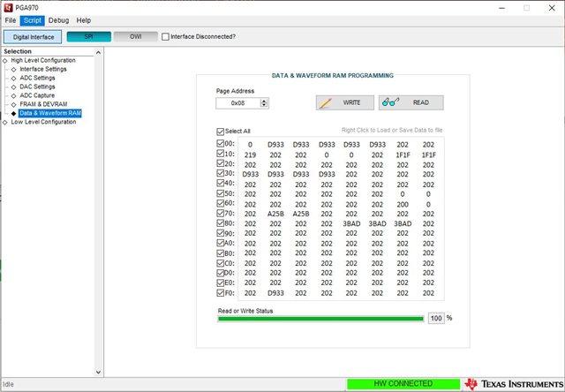Open the File menu
The image size is (565, 392).
click(x=10, y=20)
